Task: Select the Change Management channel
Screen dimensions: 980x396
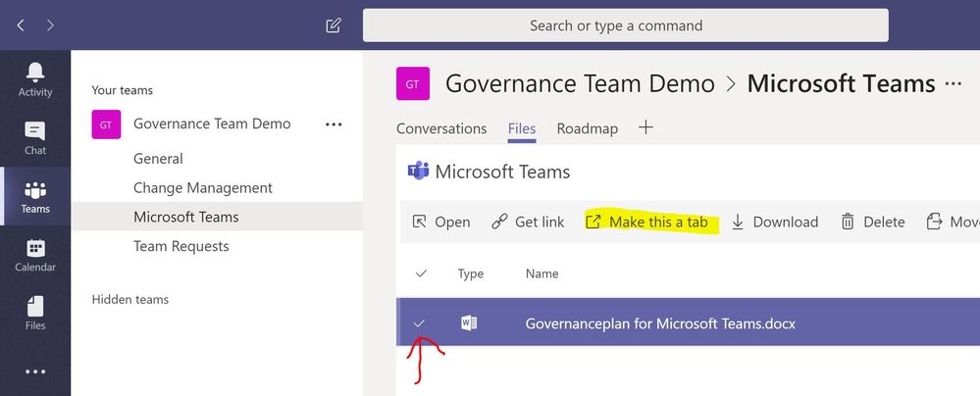Action: [x=203, y=188]
